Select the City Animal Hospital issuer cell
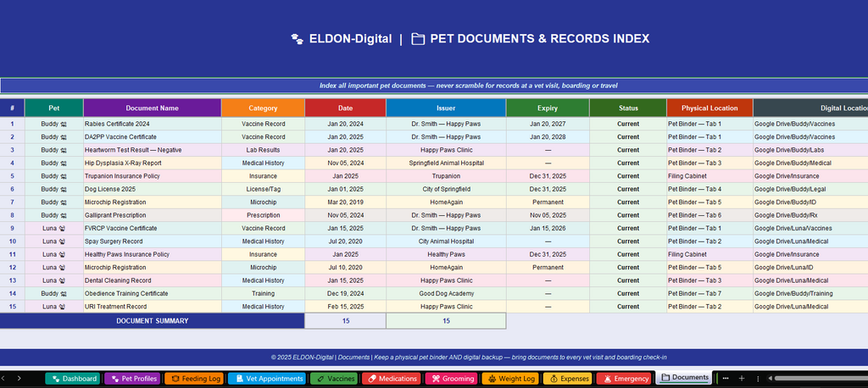Image resolution: width=868 pixels, height=388 pixels. click(x=446, y=241)
